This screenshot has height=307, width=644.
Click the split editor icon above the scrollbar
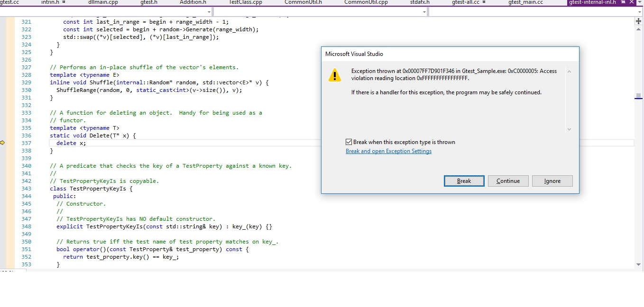[x=639, y=21]
